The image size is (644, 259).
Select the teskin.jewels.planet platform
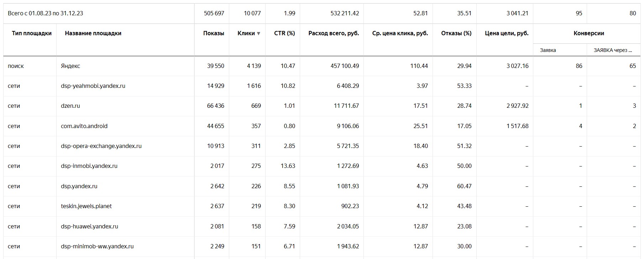point(86,206)
